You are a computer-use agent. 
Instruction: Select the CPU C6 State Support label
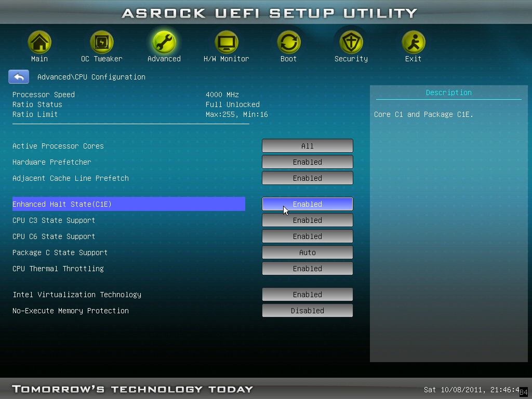[x=54, y=236]
